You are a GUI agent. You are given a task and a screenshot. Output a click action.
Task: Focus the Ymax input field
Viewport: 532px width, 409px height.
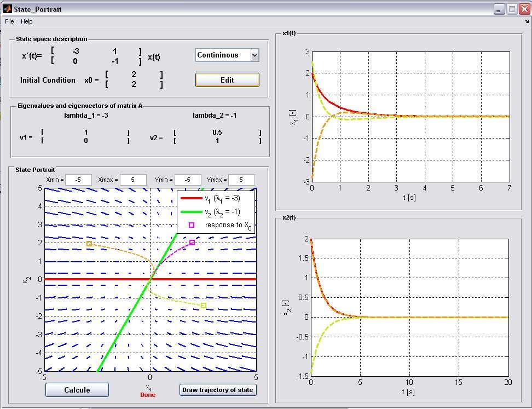241,180
